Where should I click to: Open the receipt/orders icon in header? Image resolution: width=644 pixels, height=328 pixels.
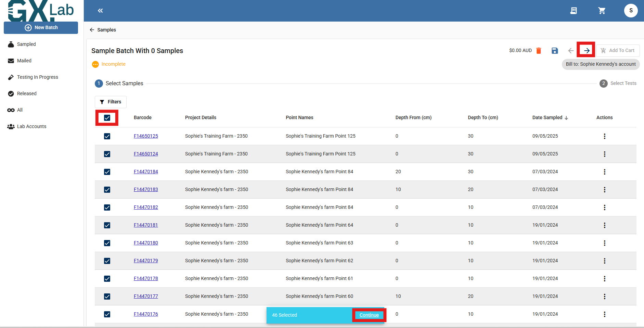pos(574,11)
